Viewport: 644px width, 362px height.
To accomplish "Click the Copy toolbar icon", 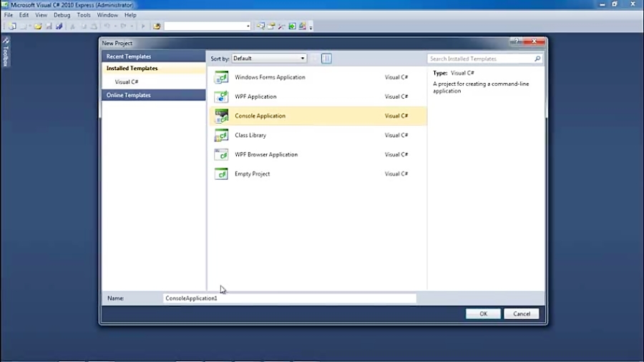I will pos(84,26).
